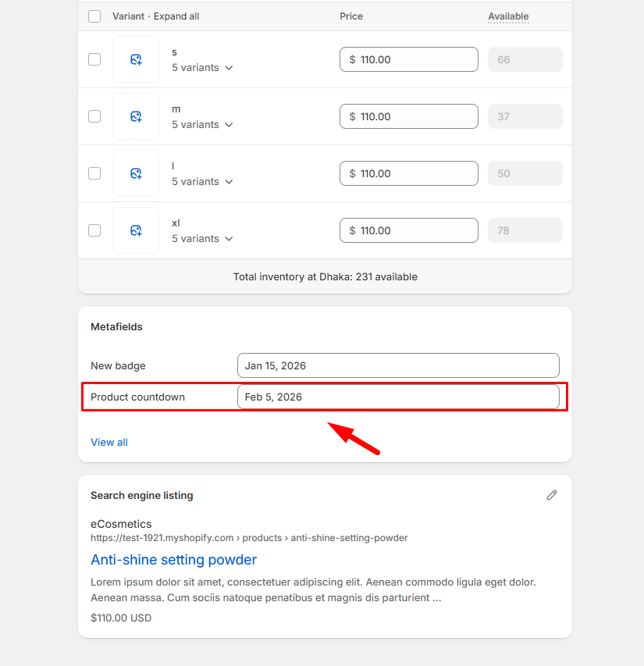Image resolution: width=644 pixels, height=666 pixels.
Task: Click the Product countdown metafield label
Action: click(x=137, y=397)
